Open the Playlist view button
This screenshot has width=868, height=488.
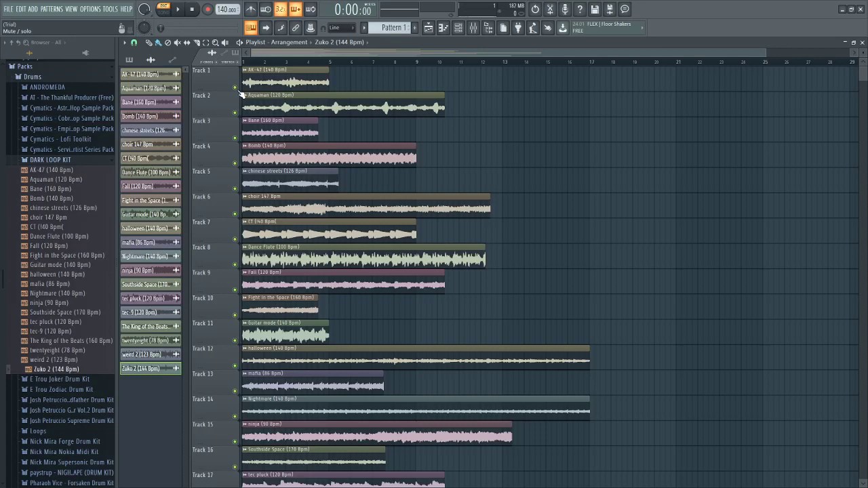coord(428,28)
